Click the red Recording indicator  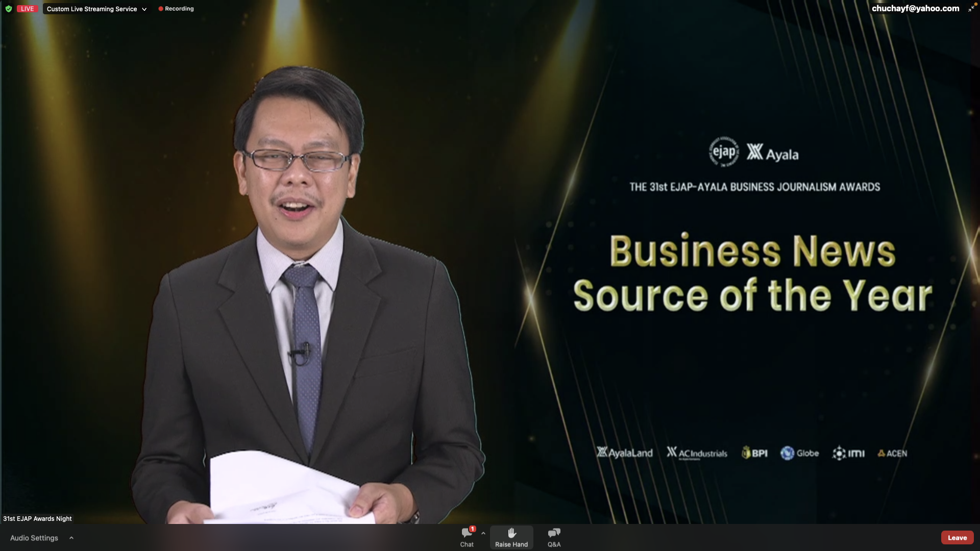coord(176,9)
